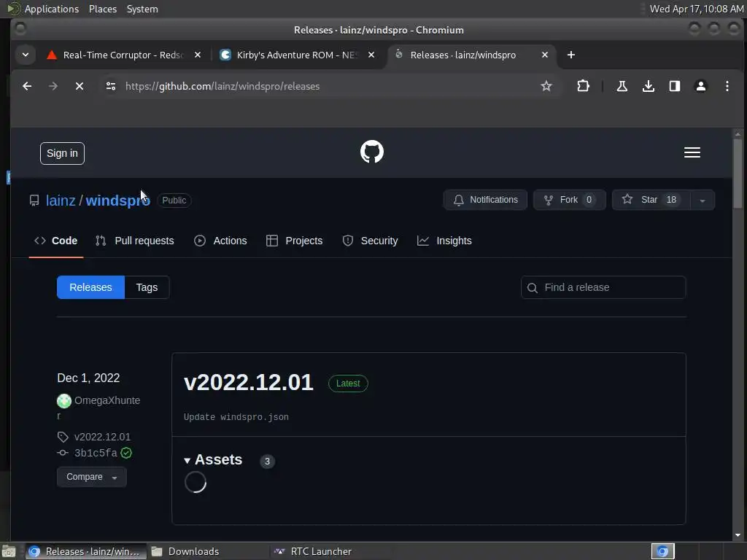Screen dimensions: 747x560
Task: Open the Chromium three-dot menu
Action: pos(727,86)
